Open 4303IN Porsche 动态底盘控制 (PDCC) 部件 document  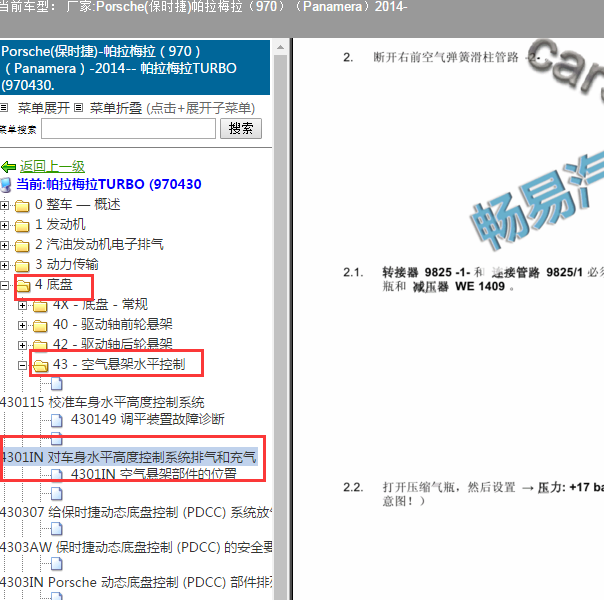pos(136,582)
